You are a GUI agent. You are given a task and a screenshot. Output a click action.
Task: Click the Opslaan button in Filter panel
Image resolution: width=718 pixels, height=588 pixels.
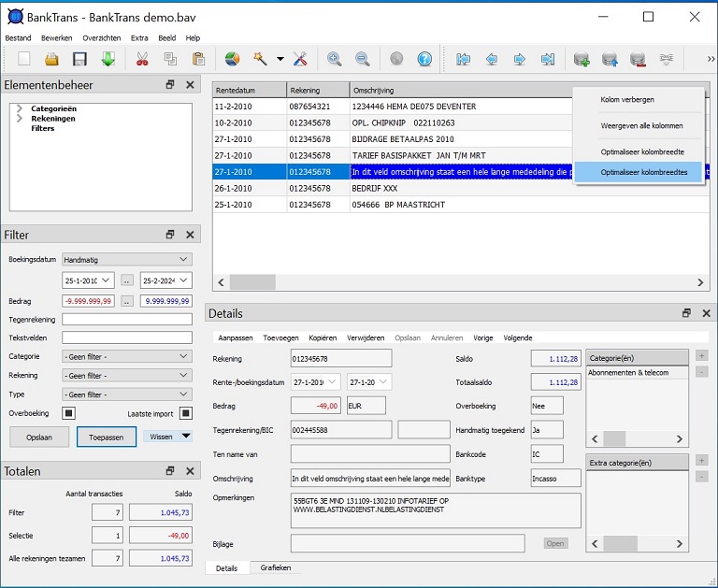point(39,437)
